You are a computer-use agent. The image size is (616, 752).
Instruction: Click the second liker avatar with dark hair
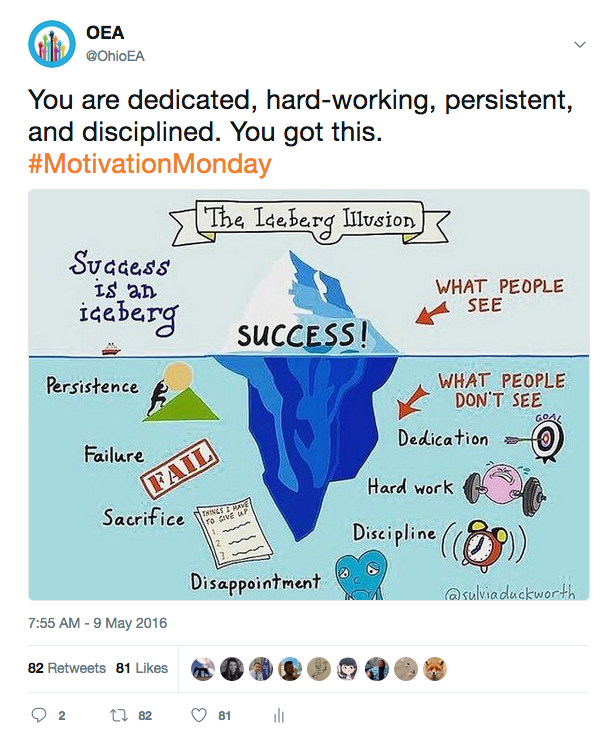232,669
